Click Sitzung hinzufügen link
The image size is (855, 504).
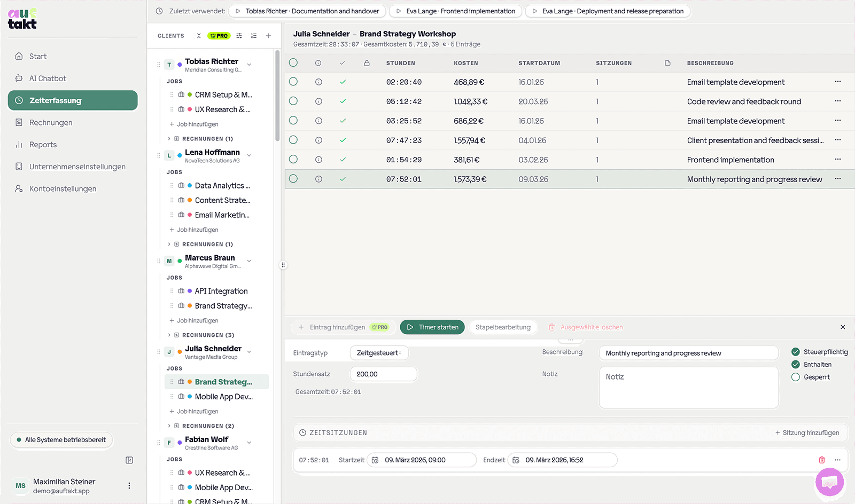(x=807, y=433)
